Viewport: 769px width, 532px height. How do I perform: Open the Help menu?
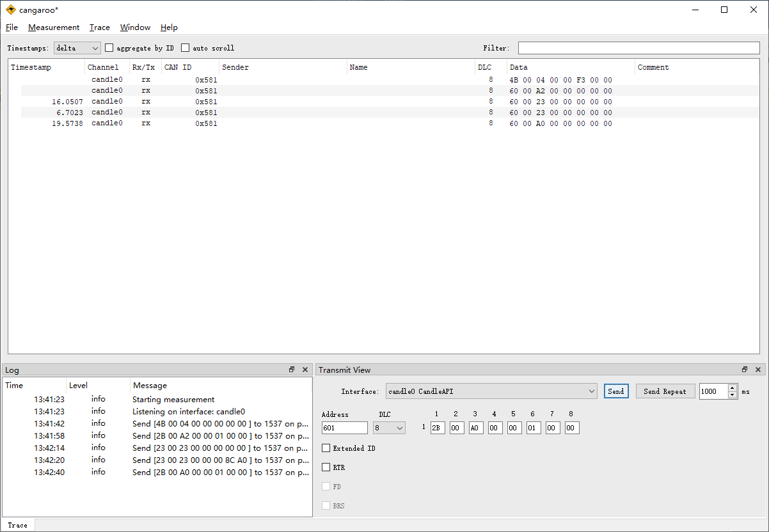169,27
